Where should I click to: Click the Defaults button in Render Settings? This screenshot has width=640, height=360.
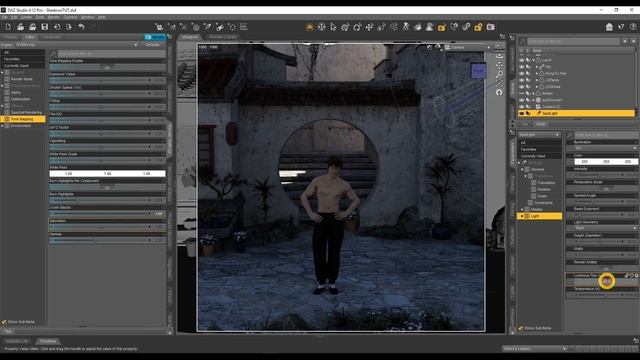pos(152,44)
